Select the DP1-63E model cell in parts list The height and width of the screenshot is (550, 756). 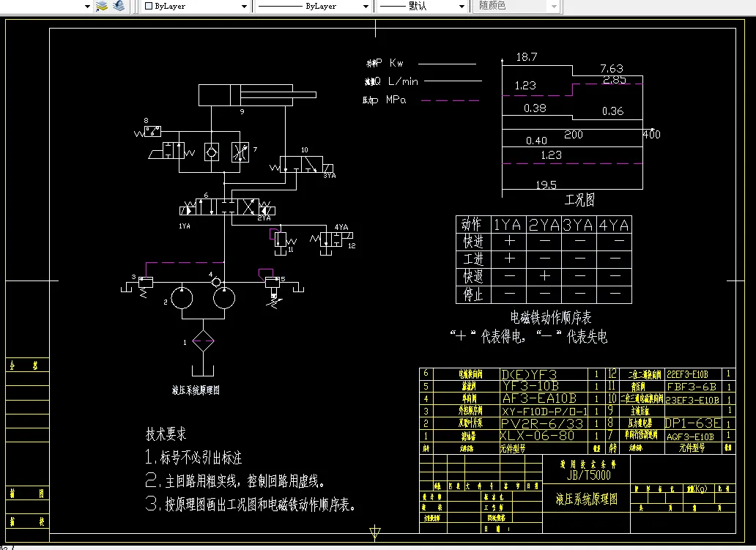(x=693, y=423)
